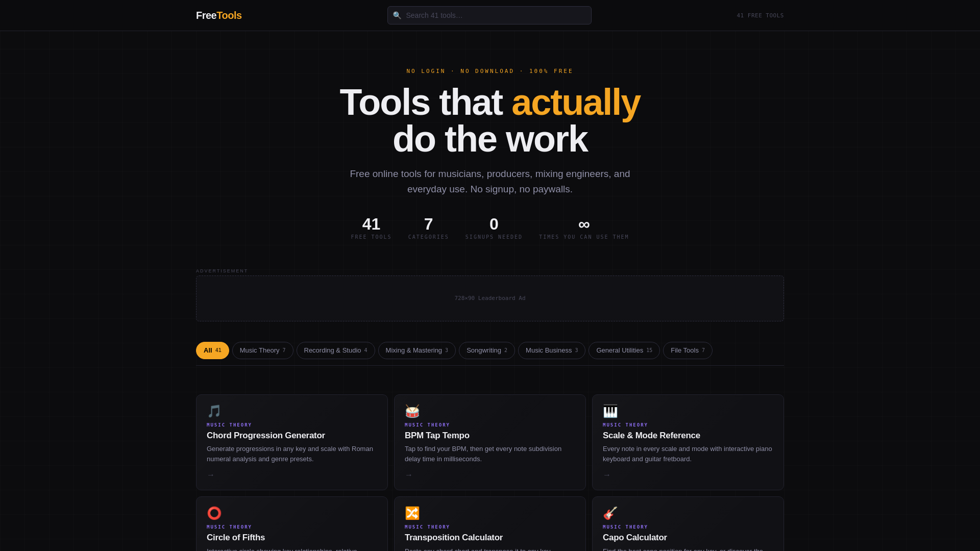
Task: Click the 'ADVERTISEMENT' label
Action: point(222,271)
